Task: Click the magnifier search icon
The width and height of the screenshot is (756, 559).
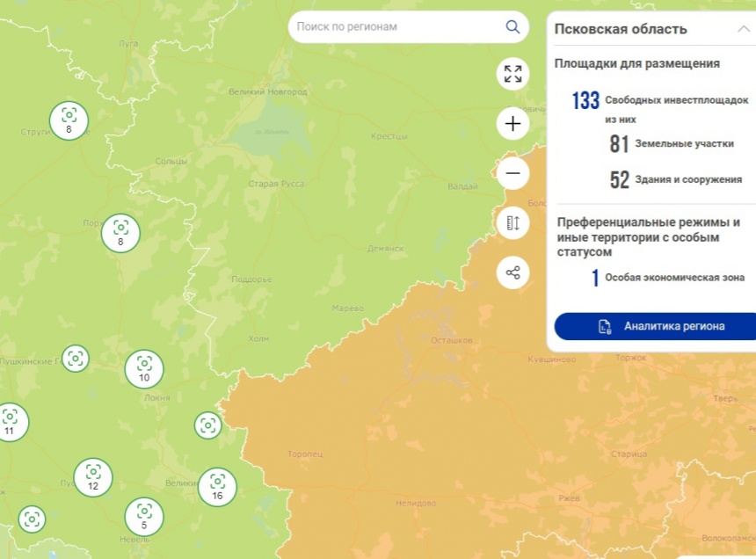Action: coord(512,27)
